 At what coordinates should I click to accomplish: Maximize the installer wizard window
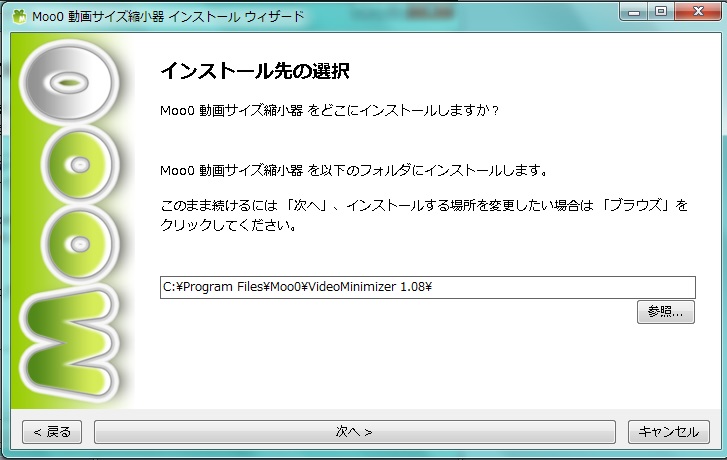[x=661, y=12]
